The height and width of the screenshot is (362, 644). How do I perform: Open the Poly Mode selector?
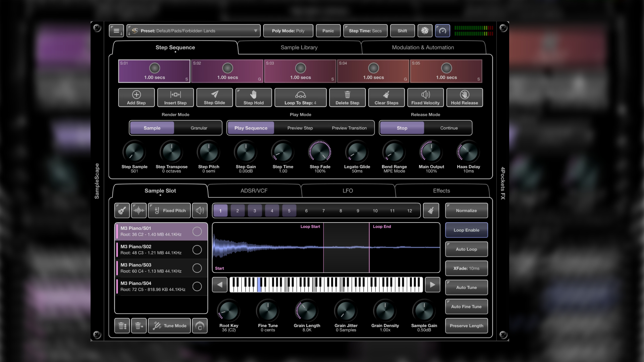[x=288, y=31]
